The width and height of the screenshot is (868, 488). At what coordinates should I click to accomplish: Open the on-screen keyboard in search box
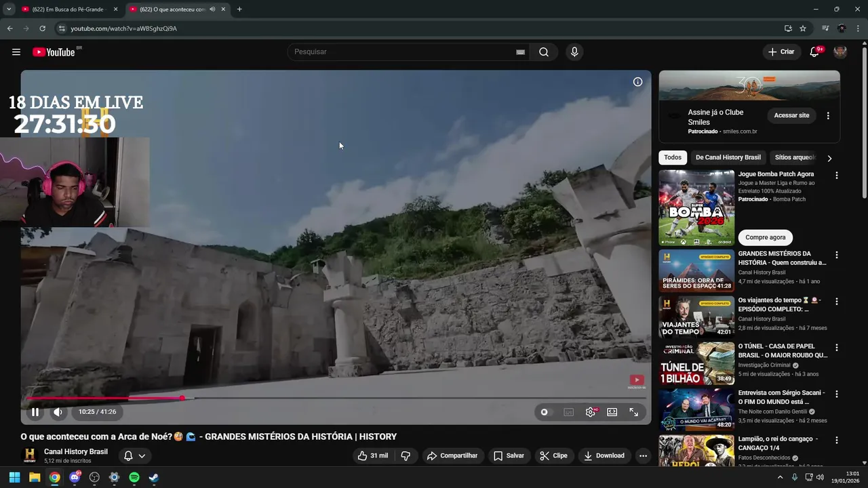tap(520, 52)
